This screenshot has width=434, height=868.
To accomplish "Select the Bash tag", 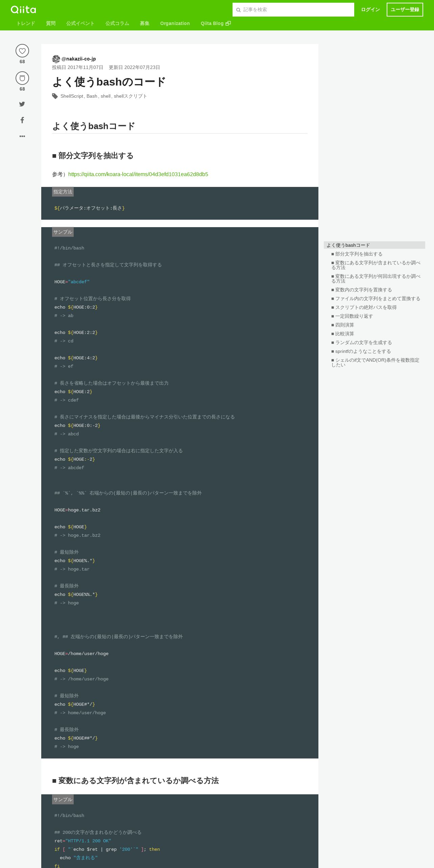I will point(92,96).
